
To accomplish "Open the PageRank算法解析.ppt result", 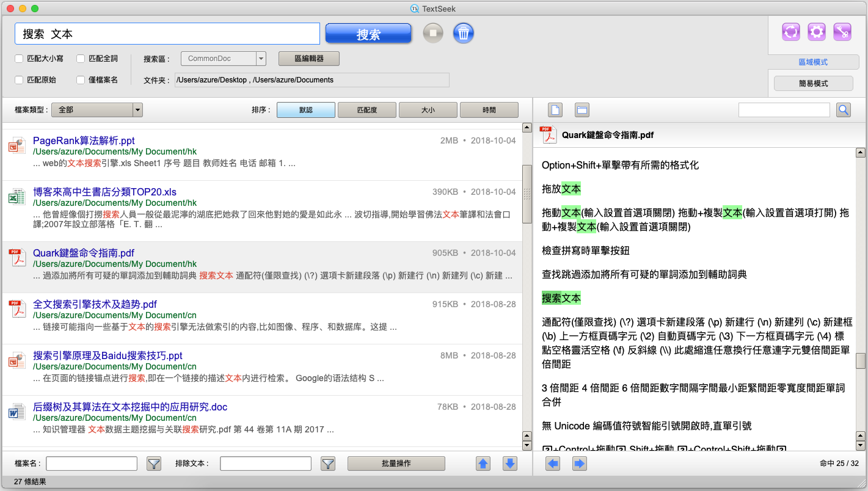I will click(x=84, y=140).
